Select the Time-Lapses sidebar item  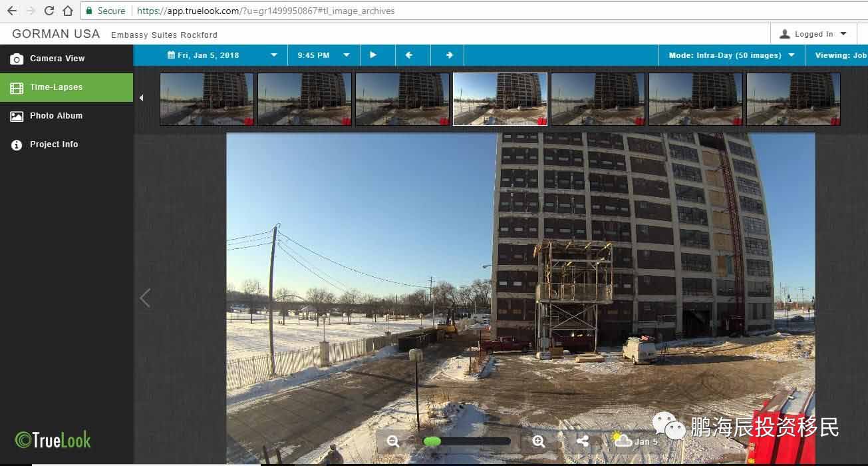point(67,87)
